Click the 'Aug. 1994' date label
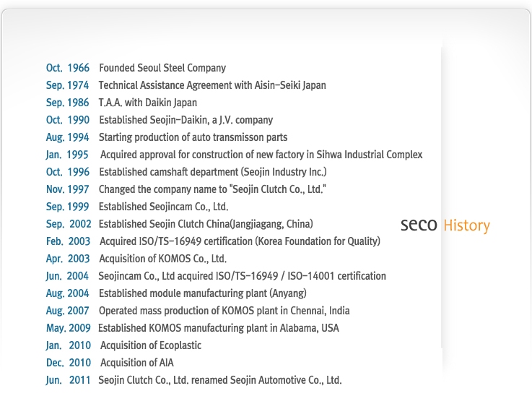532x396 pixels. pos(68,137)
